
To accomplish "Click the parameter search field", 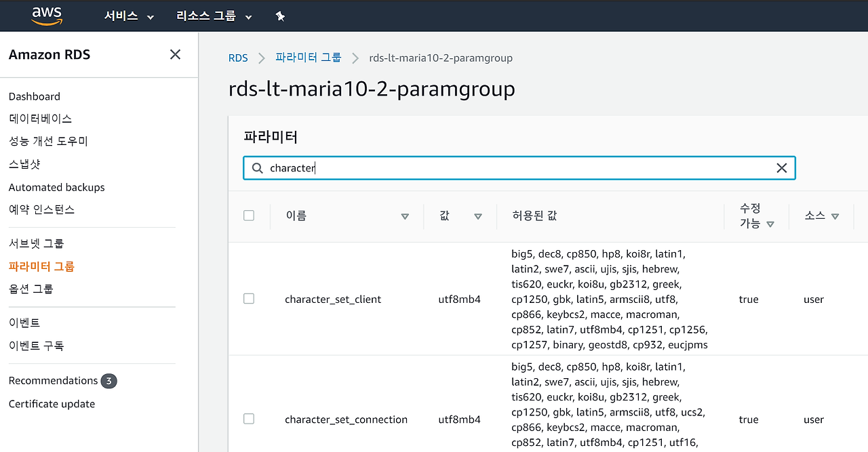I will (519, 168).
